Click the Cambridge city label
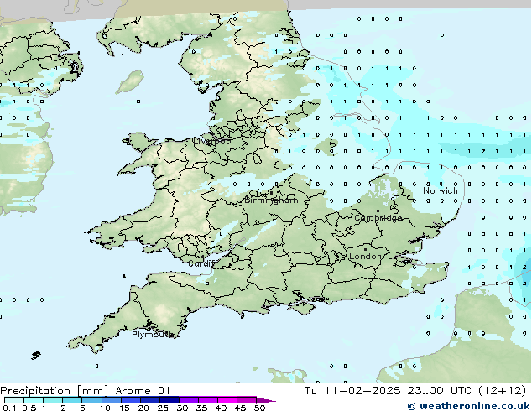The width and height of the screenshot is (532, 411). tap(378, 218)
